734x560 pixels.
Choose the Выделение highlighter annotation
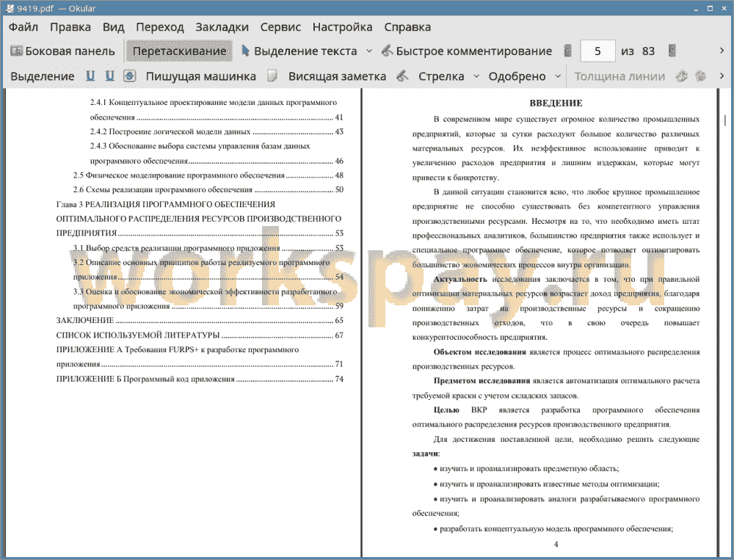42,76
